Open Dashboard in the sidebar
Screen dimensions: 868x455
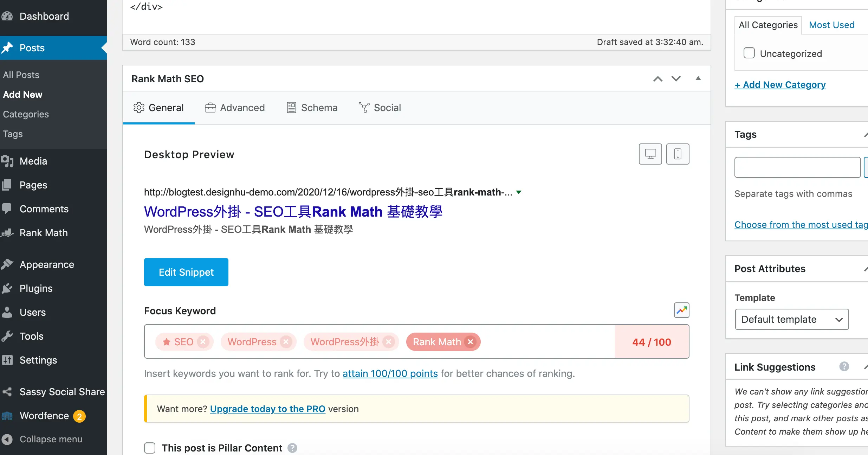tap(53, 16)
